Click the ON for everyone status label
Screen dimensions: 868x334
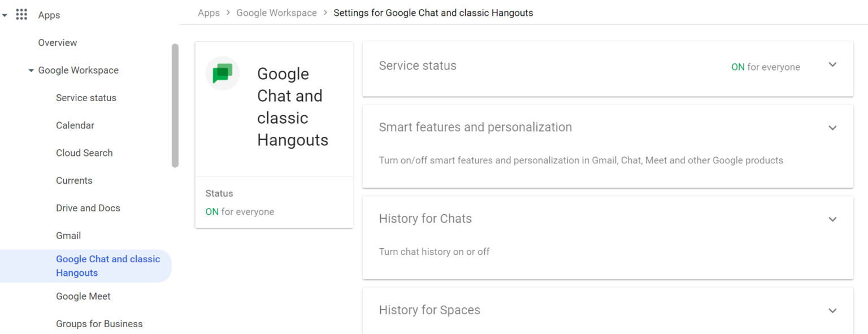click(x=766, y=67)
